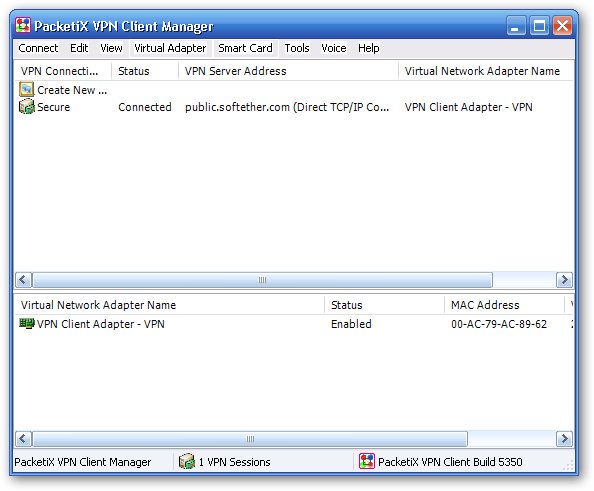The height and width of the screenshot is (491, 594).
Task: Open the Help menu
Action: [x=369, y=48]
